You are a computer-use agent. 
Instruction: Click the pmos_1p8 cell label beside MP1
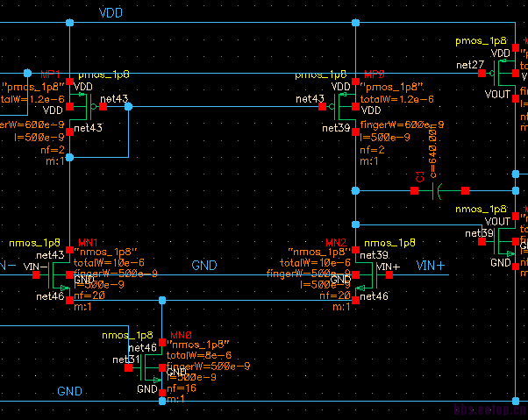pos(103,75)
